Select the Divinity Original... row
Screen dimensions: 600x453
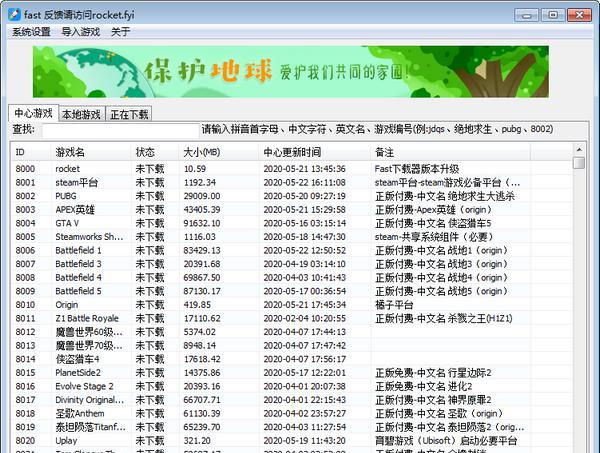click(292, 400)
